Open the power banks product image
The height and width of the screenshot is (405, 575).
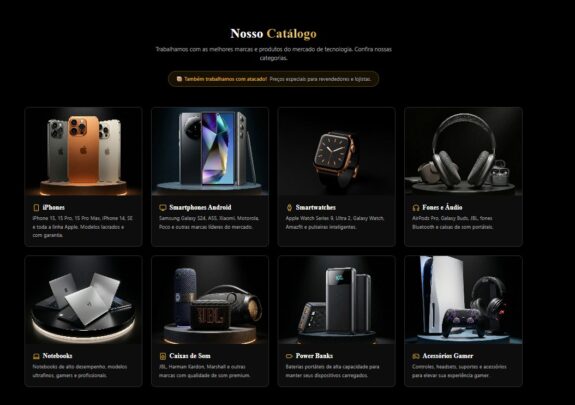point(336,300)
